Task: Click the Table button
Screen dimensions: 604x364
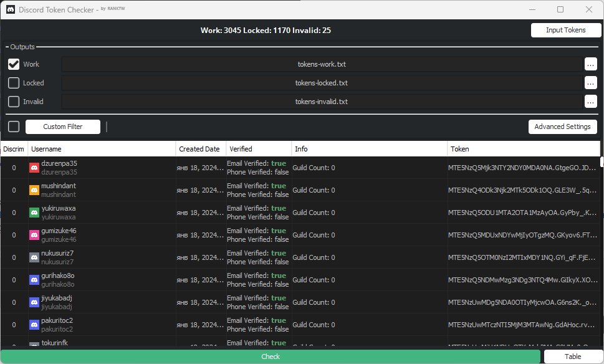Action: (573, 357)
